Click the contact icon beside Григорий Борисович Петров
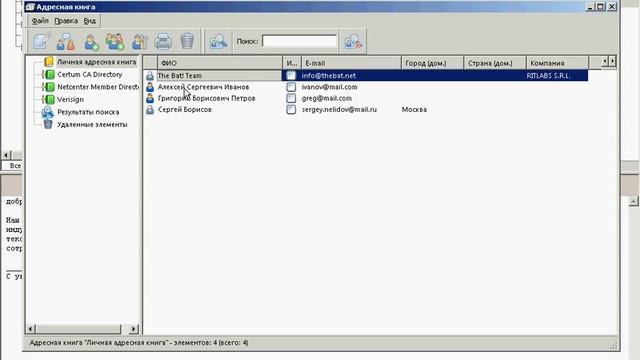Screen dimensions: 640x360 pos(150,98)
